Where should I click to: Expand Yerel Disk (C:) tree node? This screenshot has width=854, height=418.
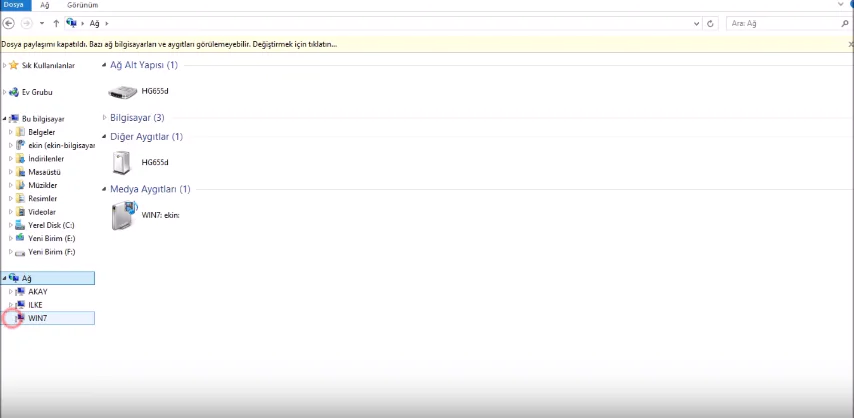[10, 225]
